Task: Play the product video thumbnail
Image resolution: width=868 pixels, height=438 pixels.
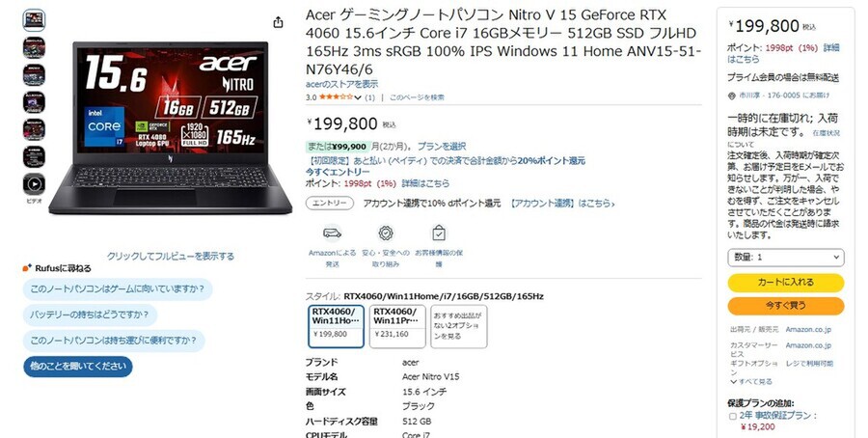Action: (x=34, y=184)
